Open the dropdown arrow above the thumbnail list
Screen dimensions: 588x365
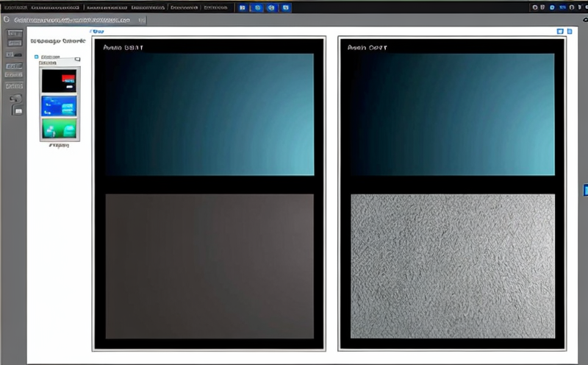tap(77, 59)
